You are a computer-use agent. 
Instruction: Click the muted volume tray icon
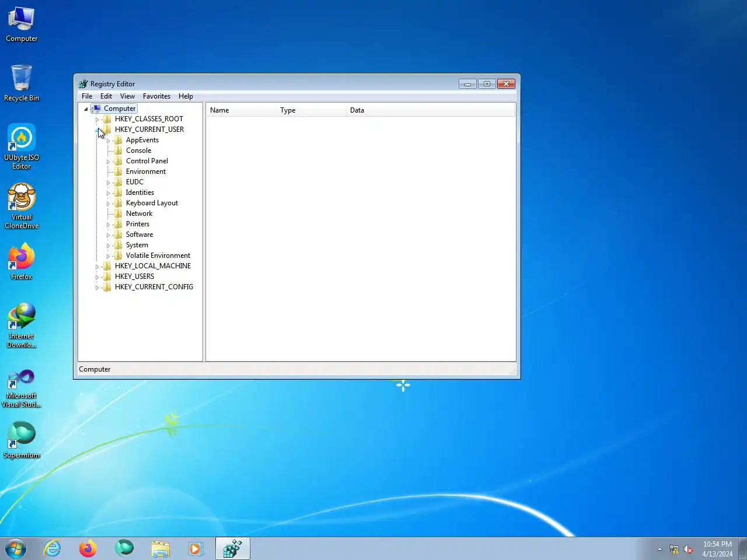tap(688, 549)
